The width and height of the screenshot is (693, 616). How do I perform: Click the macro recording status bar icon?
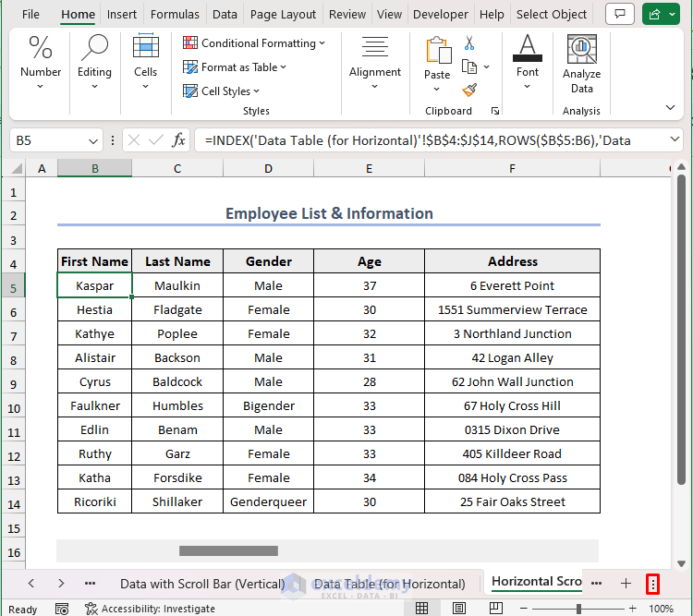pos(61,609)
